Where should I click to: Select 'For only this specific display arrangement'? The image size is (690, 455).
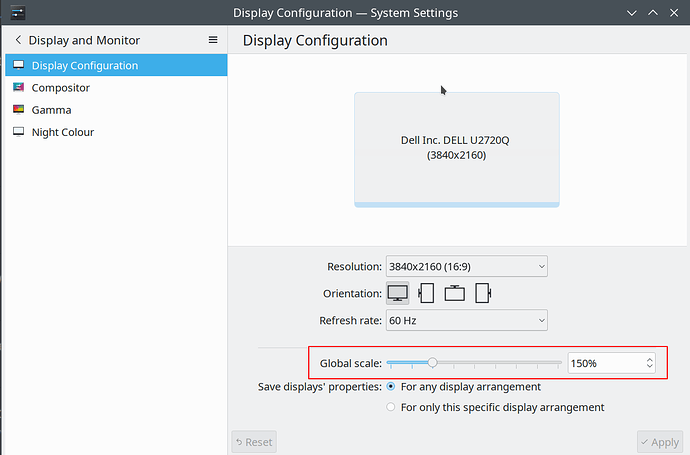pos(391,407)
